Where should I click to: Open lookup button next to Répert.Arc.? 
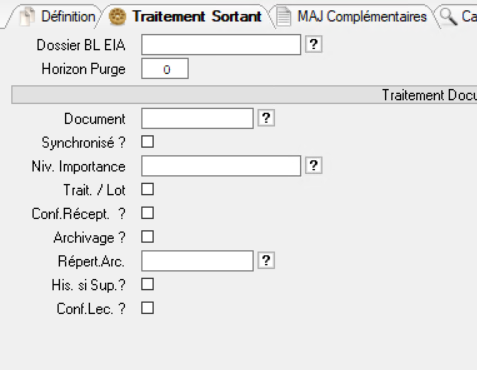266,261
